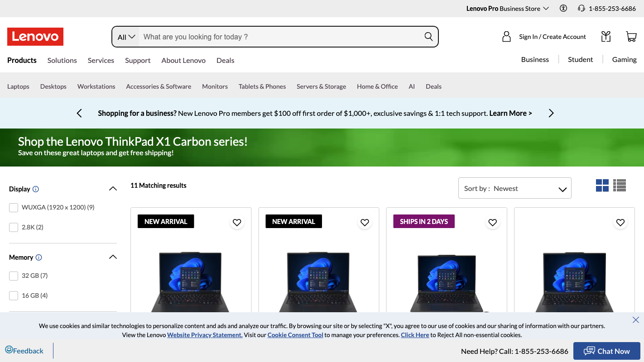The width and height of the screenshot is (644, 362).
Task: Collapse the Memory filter section
Action: point(113,257)
